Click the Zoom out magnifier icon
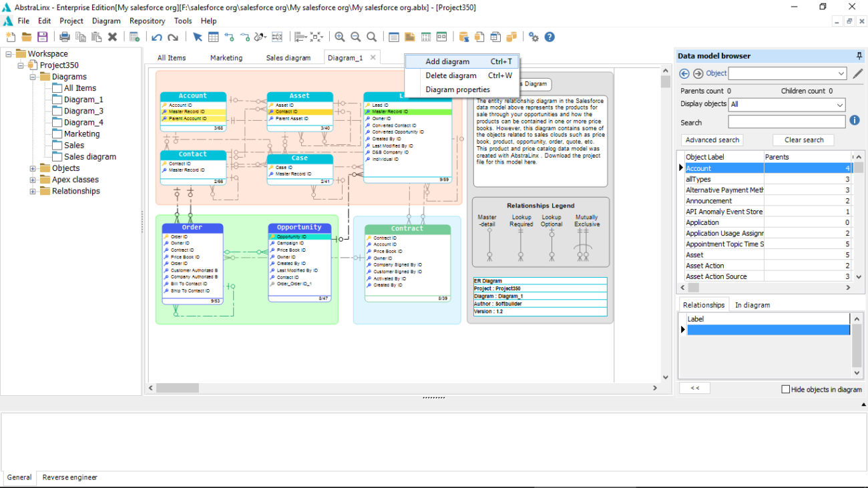868x488 pixels. 356,37
